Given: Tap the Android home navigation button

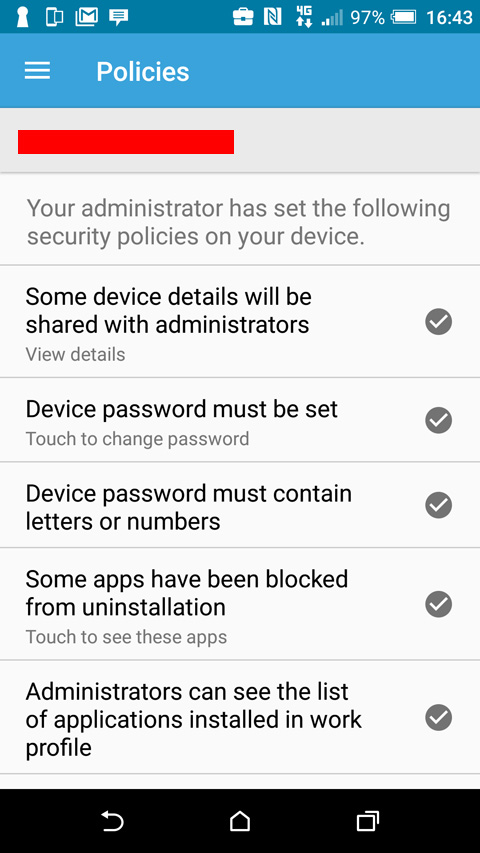Looking at the screenshot, I should click(239, 821).
